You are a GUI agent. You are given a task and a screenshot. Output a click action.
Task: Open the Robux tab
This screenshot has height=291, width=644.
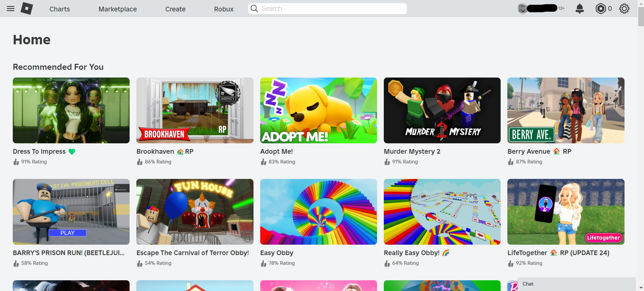pos(224,9)
